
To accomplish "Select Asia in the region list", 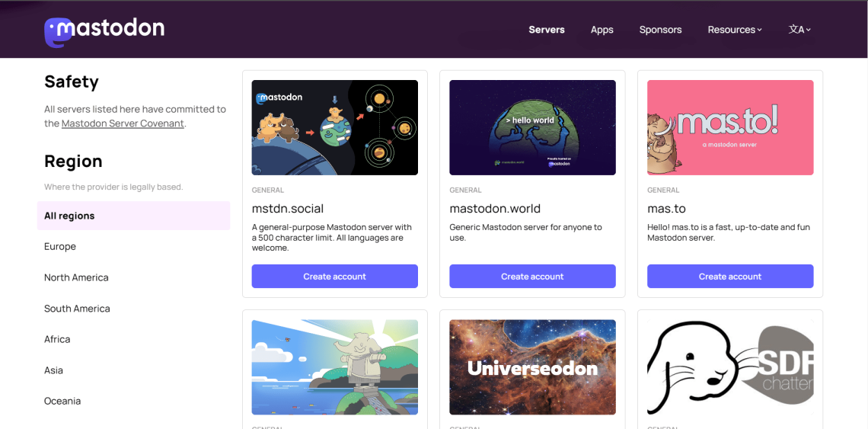I will pyautogui.click(x=133, y=370).
